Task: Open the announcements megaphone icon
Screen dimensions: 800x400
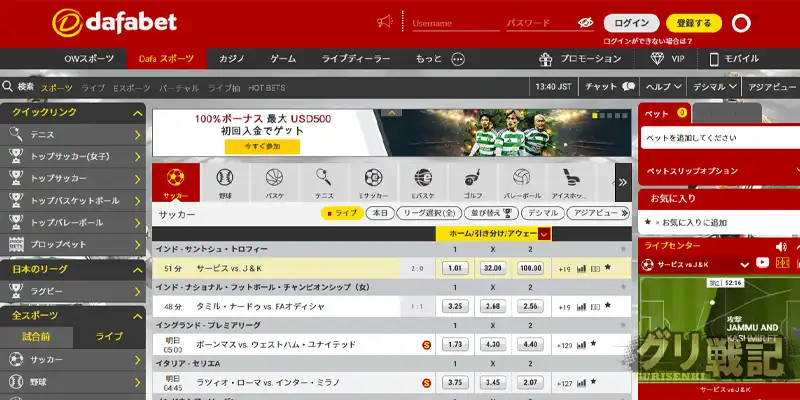Action: point(384,21)
